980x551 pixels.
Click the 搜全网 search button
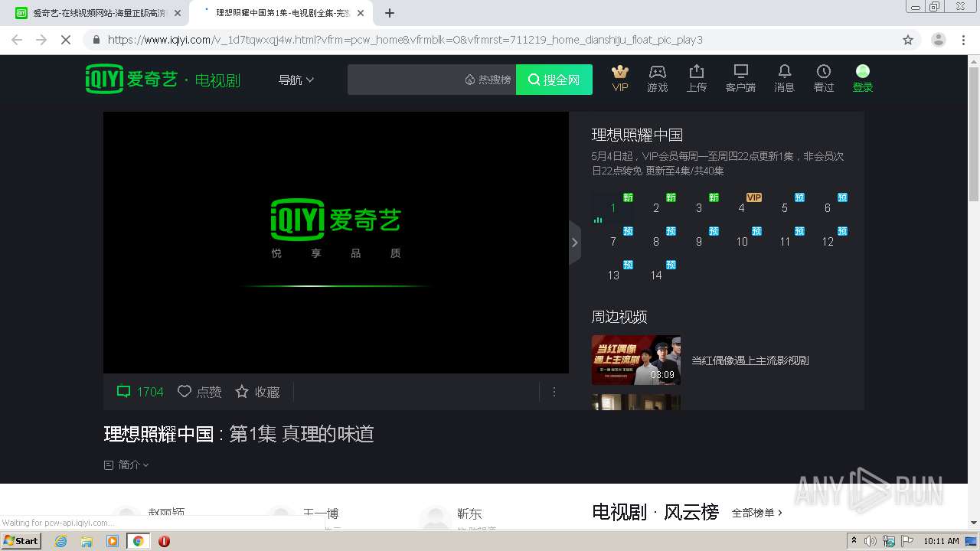coord(554,80)
